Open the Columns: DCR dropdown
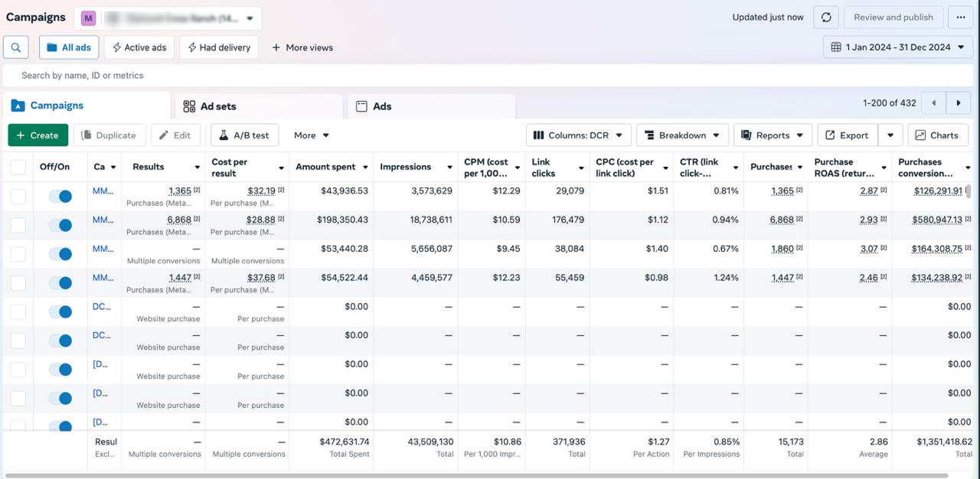This screenshot has width=980, height=479. coord(578,135)
